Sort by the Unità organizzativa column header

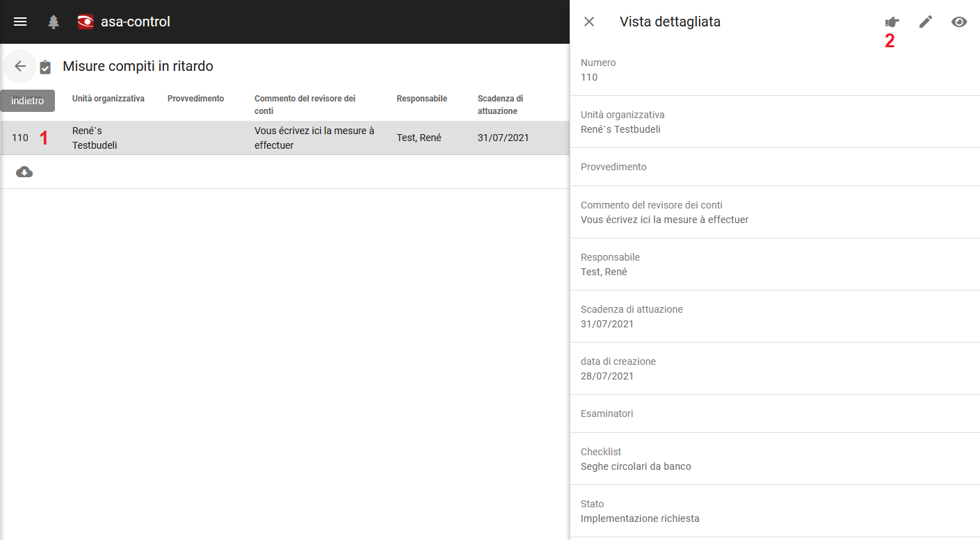(109, 99)
